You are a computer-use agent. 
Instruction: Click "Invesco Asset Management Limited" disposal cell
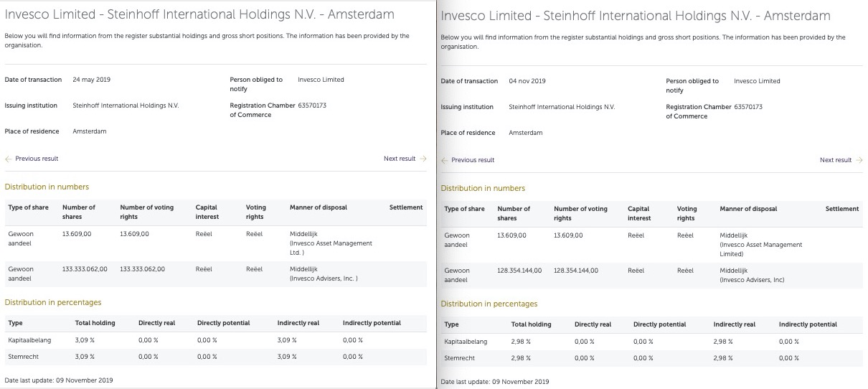pos(760,245)
